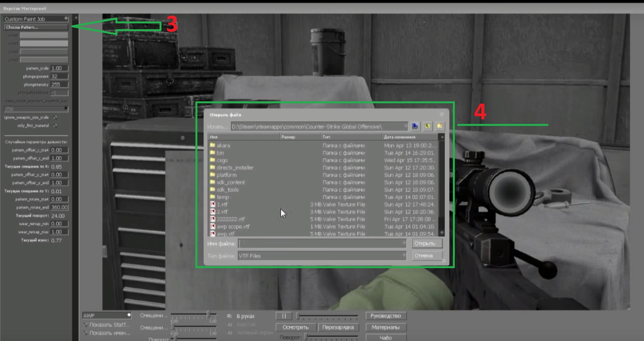
Task: Edit pattern_offset_y_end field
Action: pos(59,183)
